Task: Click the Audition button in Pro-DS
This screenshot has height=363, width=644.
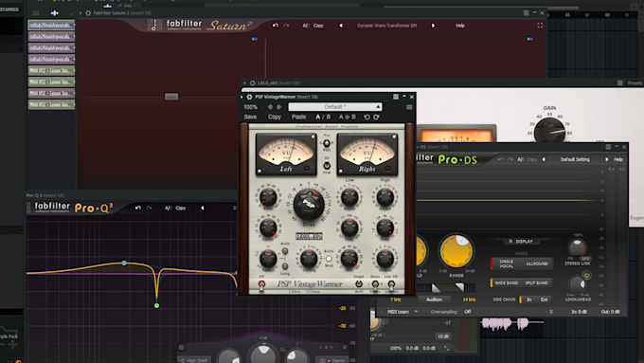Action: [434, 299]
